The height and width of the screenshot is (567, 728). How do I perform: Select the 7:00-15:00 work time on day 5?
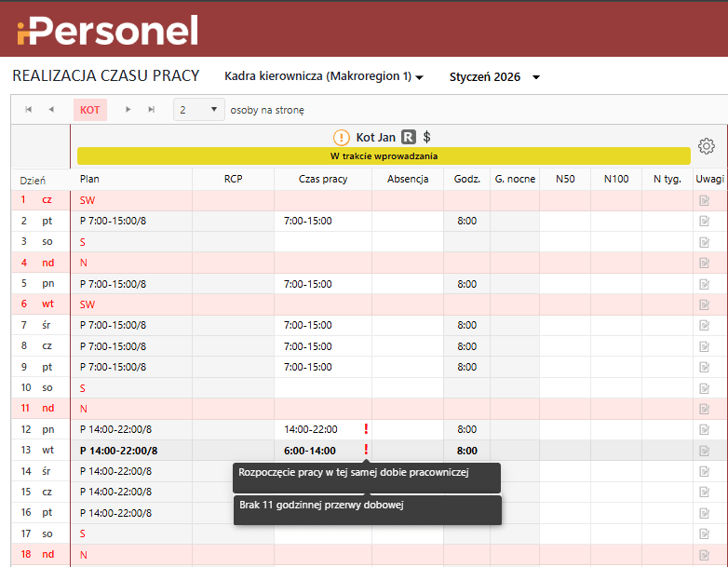[x=308, y=284]
